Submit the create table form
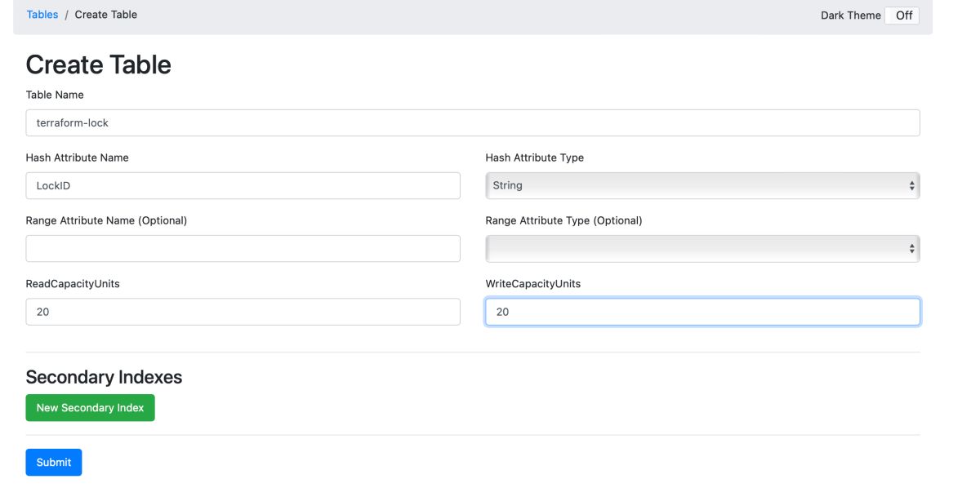 pos(54,463)
